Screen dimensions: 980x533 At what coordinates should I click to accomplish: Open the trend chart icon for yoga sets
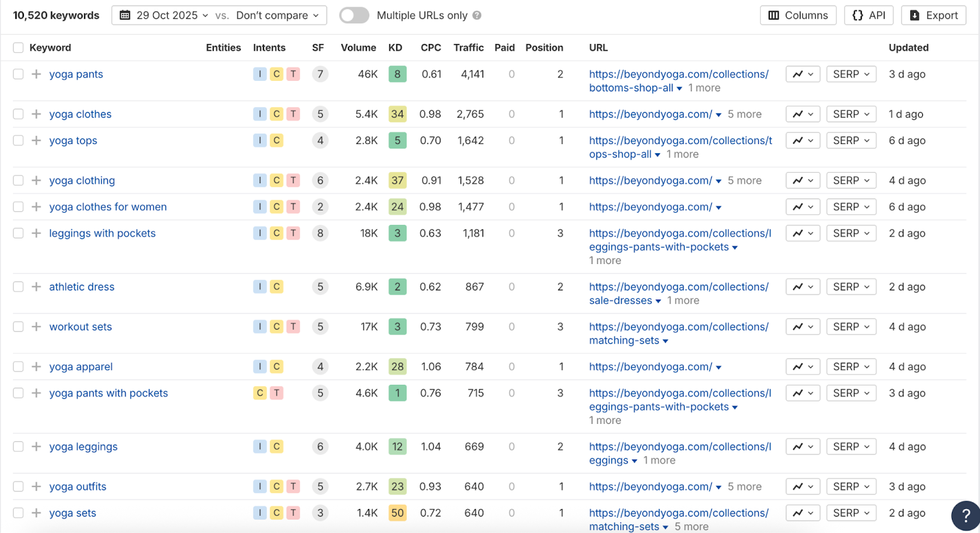(x=803, y=513)
